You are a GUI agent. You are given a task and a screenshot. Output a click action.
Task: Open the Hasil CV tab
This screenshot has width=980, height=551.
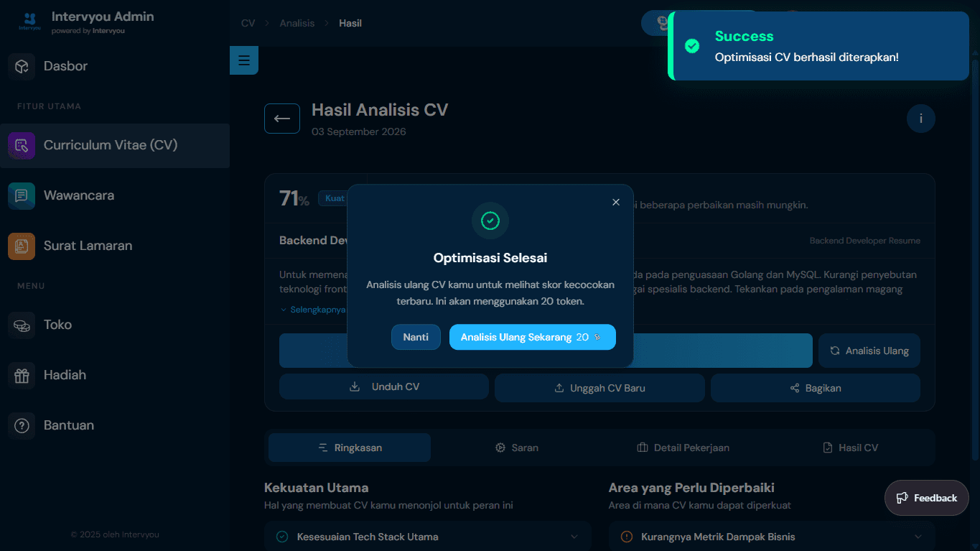coord(850,448)
